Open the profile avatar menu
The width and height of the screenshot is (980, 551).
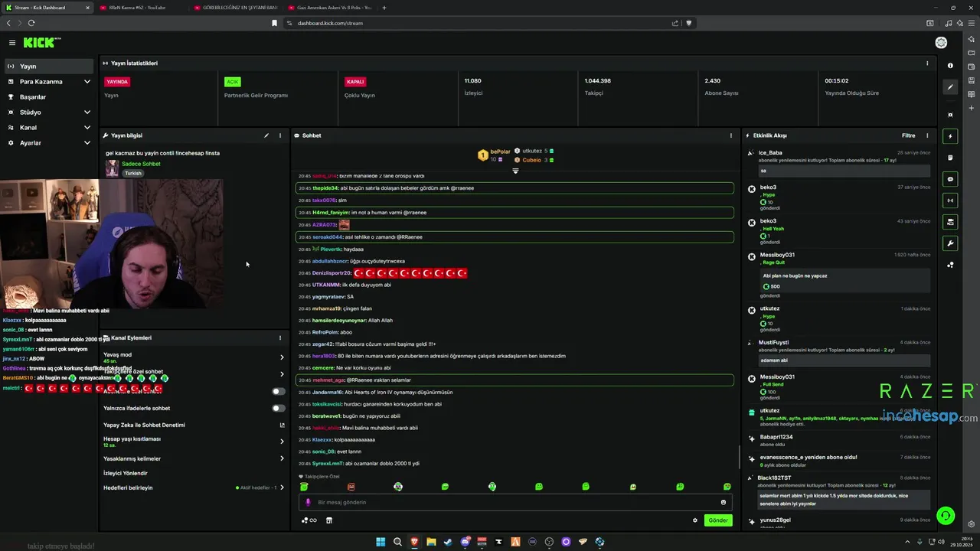[941, 43]
